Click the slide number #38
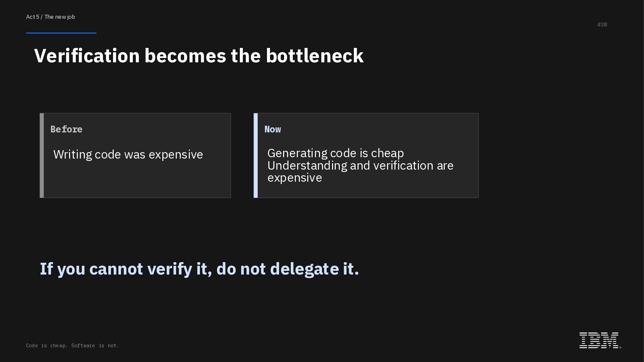The image size is (644, 362). pos(602,24)
